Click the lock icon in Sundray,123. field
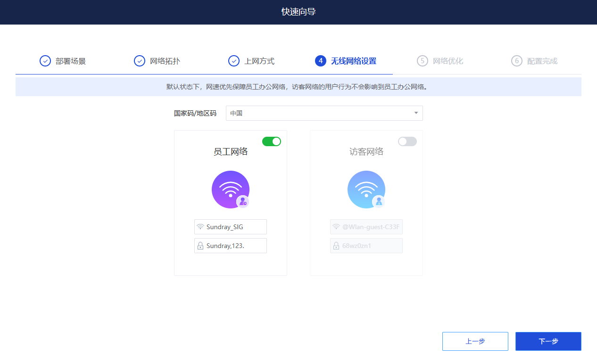 (x=200, y=246)
